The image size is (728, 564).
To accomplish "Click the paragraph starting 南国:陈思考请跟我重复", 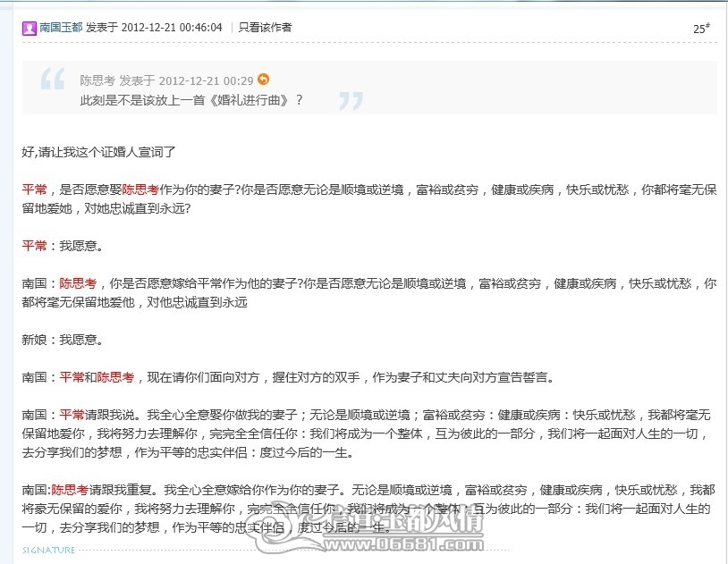I will click(367, 509).
